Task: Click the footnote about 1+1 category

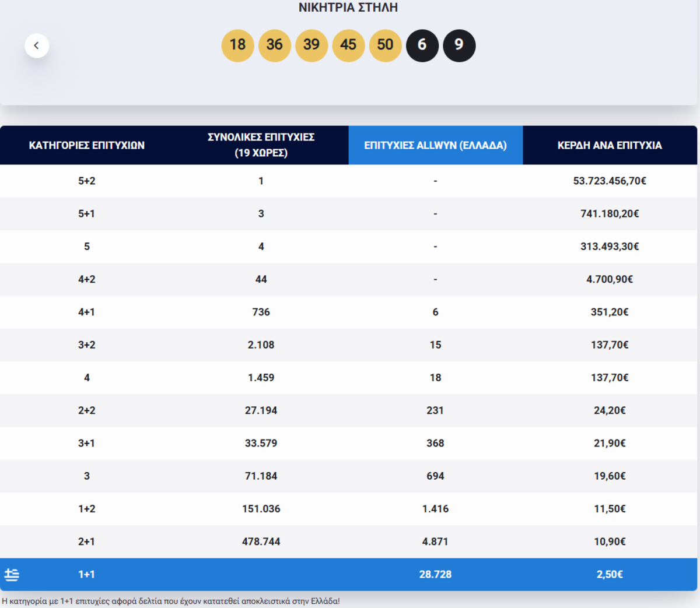Action: pos(170,601)
